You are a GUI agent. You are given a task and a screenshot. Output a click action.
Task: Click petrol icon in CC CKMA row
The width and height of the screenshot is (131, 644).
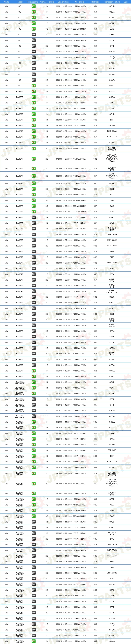[34, 86]
